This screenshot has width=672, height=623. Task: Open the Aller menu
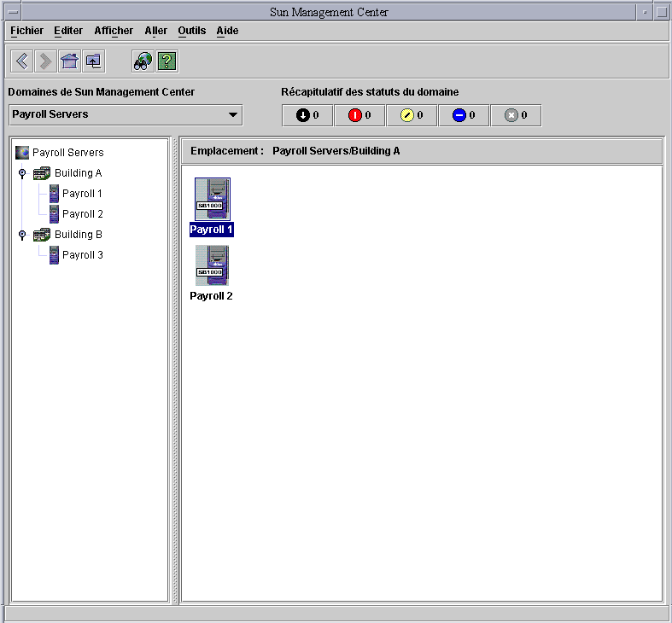155,31
